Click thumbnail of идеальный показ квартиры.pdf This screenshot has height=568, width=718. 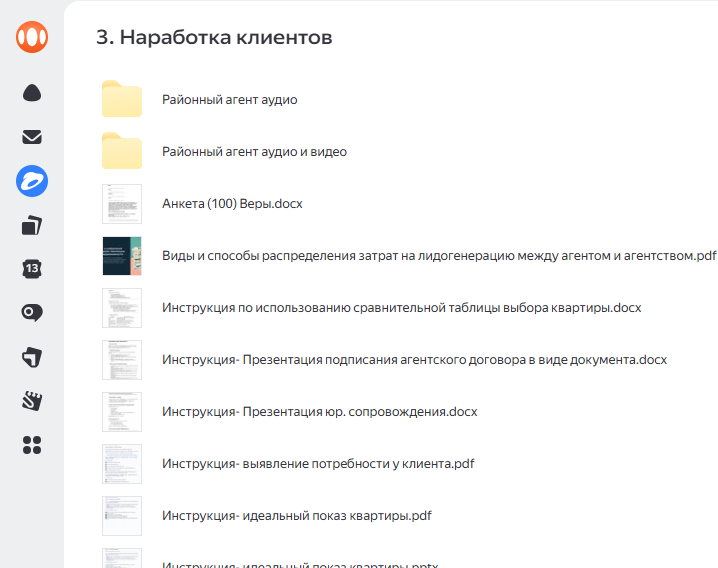click(x=122, y=516)
